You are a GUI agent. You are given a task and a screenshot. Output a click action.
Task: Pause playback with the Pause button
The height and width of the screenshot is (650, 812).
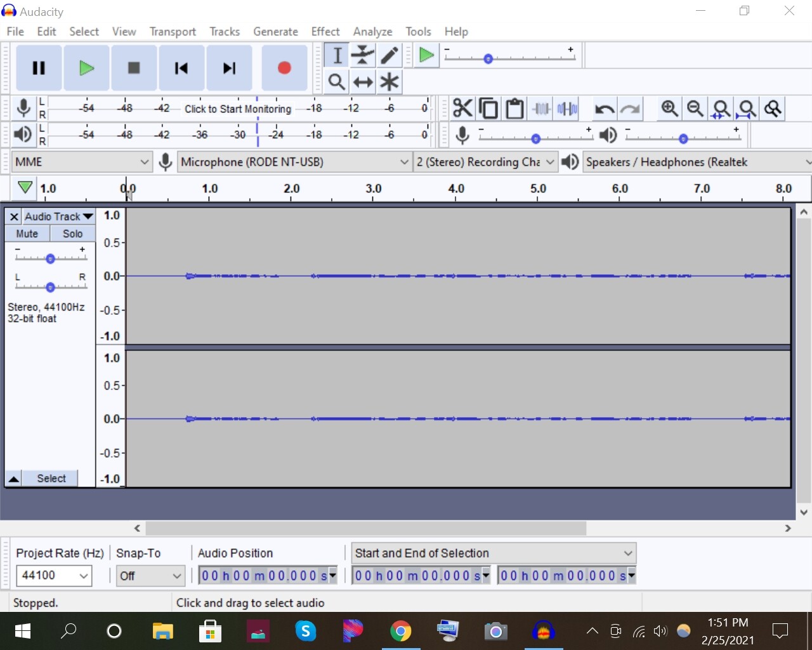pyautogui.click(x=39, y=68)
